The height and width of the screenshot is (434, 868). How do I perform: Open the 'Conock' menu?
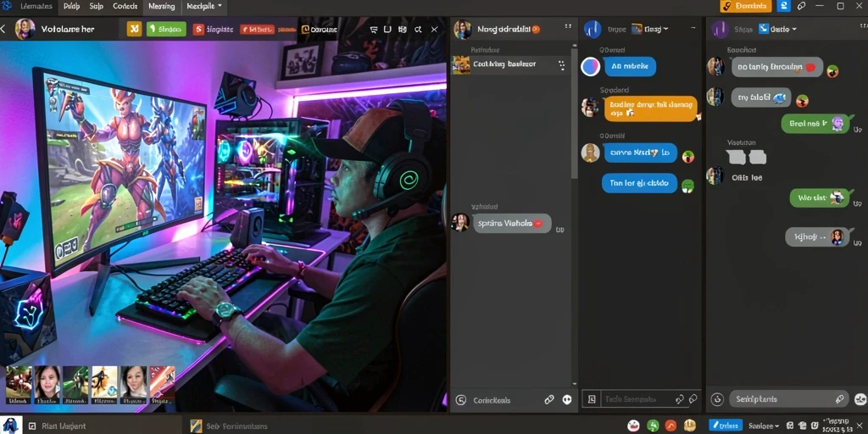125,7
